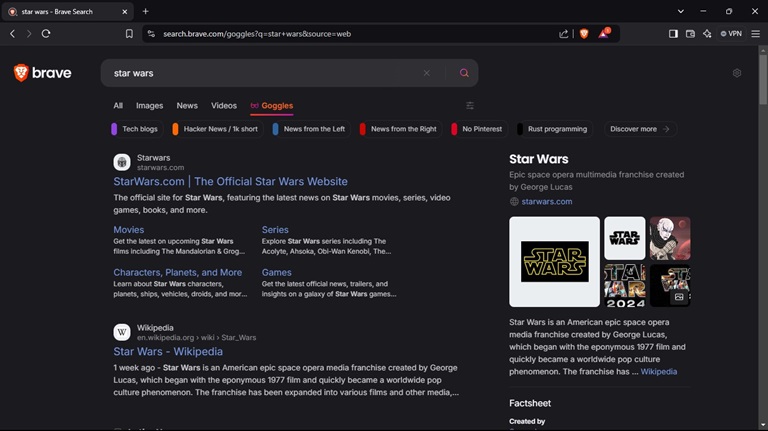The height and width of the screenshot is (431, 768).
Task: Click the magnifier search icon in search box
Action: pyautogui.click(x=464, y=73)
